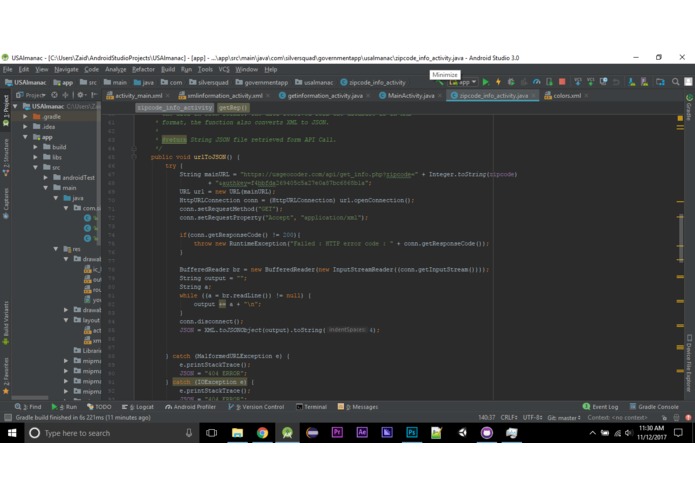The width and height of the screenshot is (695, 494).
Task: Collapse the app module folder
Action: (x=25, y=137)
